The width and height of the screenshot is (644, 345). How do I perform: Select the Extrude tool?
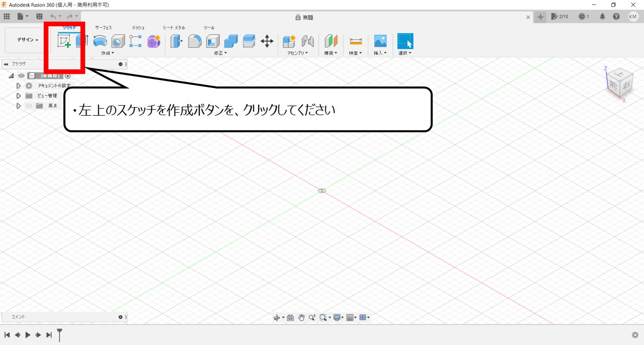[82, 41]
